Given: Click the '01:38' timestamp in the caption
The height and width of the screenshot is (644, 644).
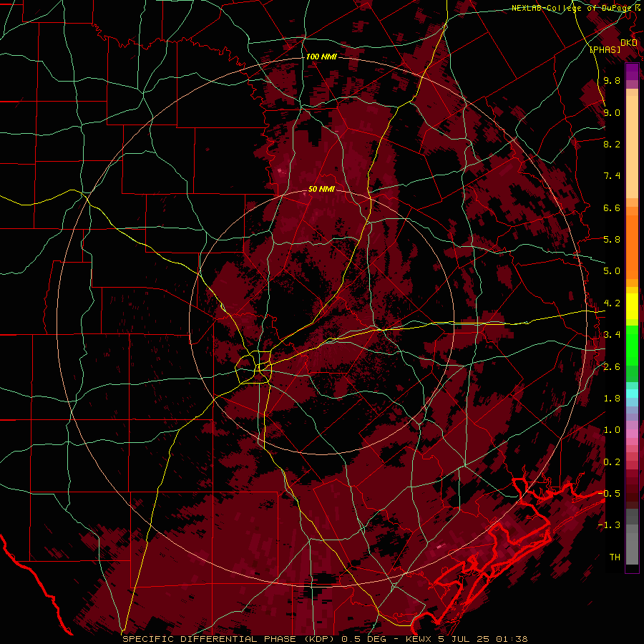Looking at the screenshot, I should tap(512, 639).
